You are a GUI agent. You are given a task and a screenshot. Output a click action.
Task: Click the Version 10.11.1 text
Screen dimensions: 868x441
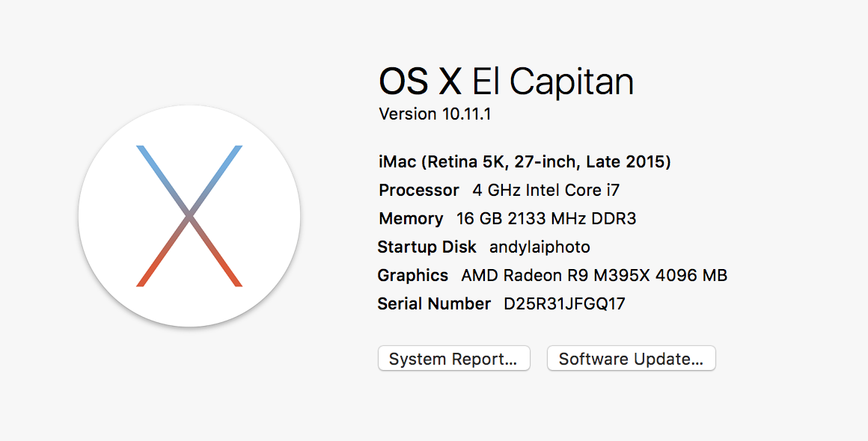click(x=435, y=114)
